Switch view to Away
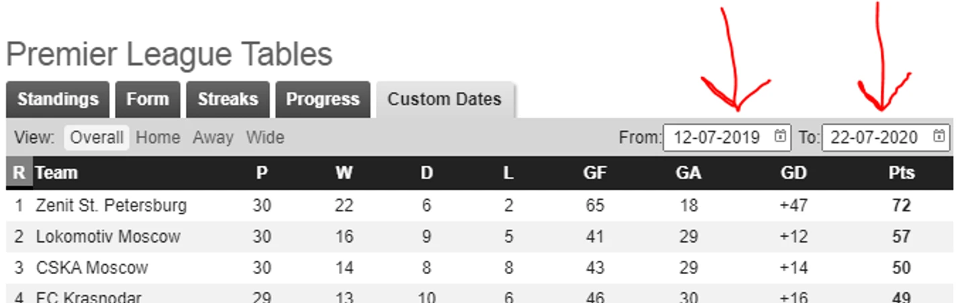Screen dimensions: 980x303 point(213,137)
